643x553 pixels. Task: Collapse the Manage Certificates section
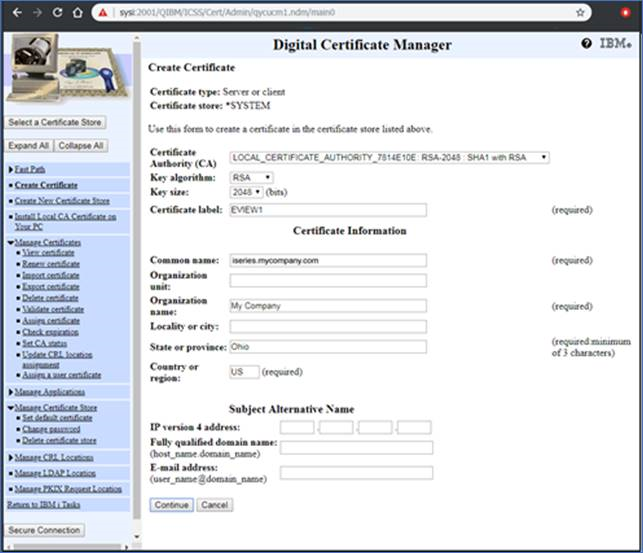point(11,243)
